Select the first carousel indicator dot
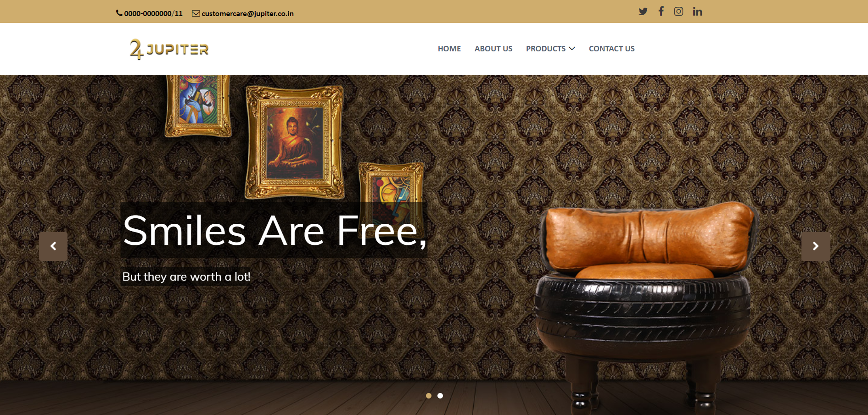This screenshot has width=868, height=415. (x=429, y=396)
